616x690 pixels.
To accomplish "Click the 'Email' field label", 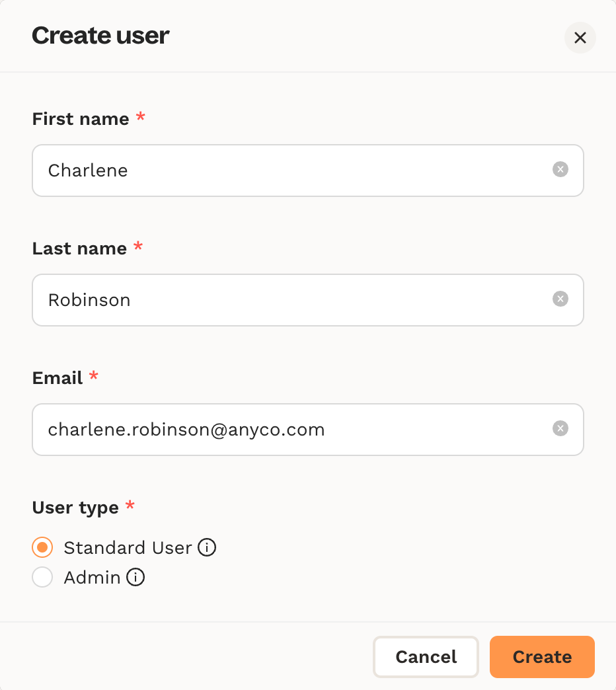I will tap(58, 378).
